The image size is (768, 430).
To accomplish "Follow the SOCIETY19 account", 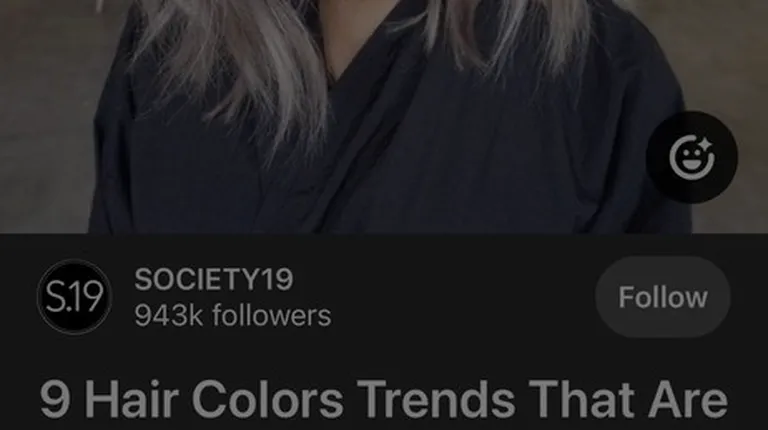I will pyautogui.click(x=663, y=297).
